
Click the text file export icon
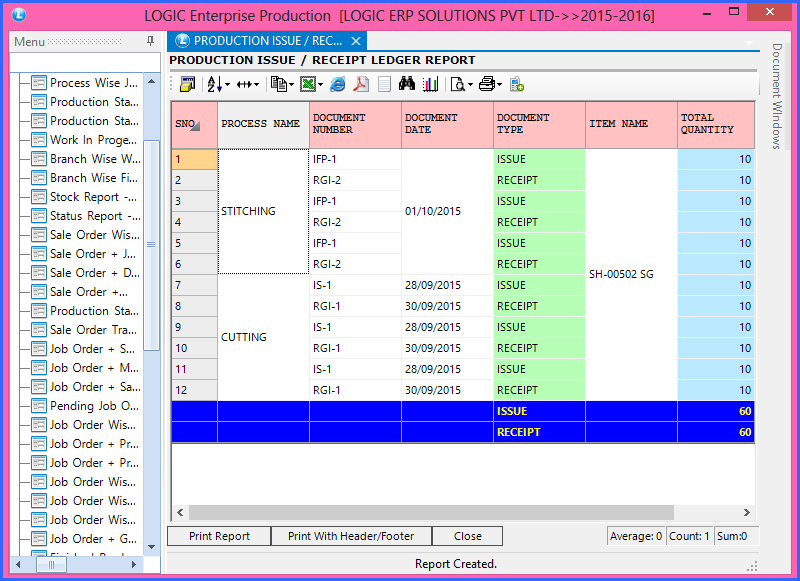384,84
